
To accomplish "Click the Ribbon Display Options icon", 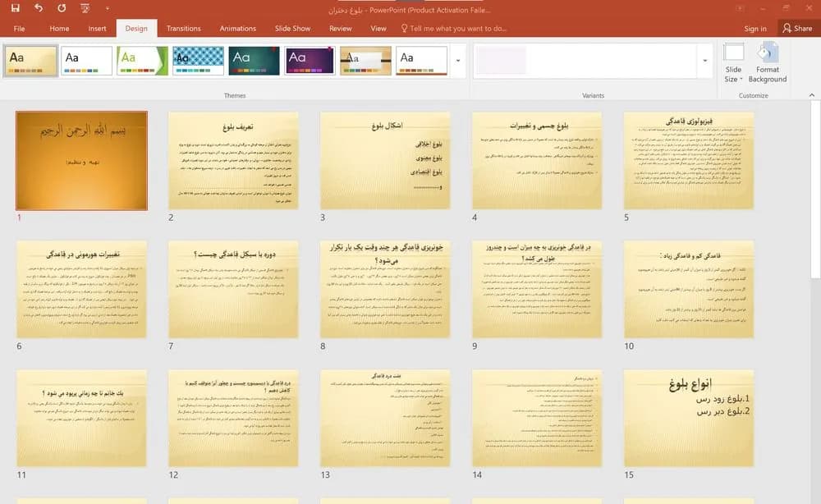I will pos(740,8).
